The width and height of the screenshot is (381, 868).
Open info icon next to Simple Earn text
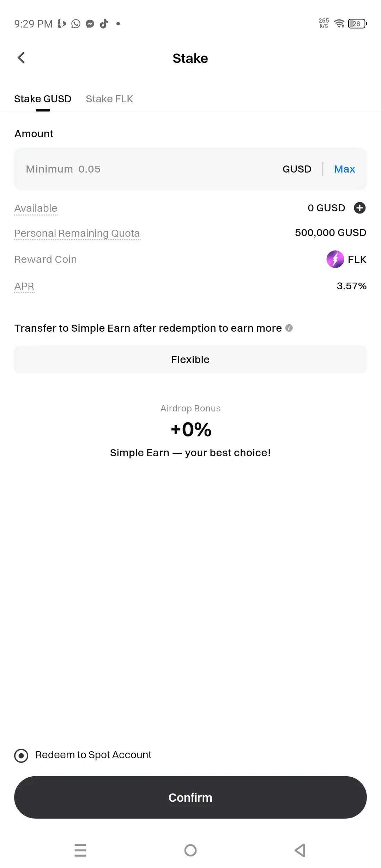click(289, 328)
